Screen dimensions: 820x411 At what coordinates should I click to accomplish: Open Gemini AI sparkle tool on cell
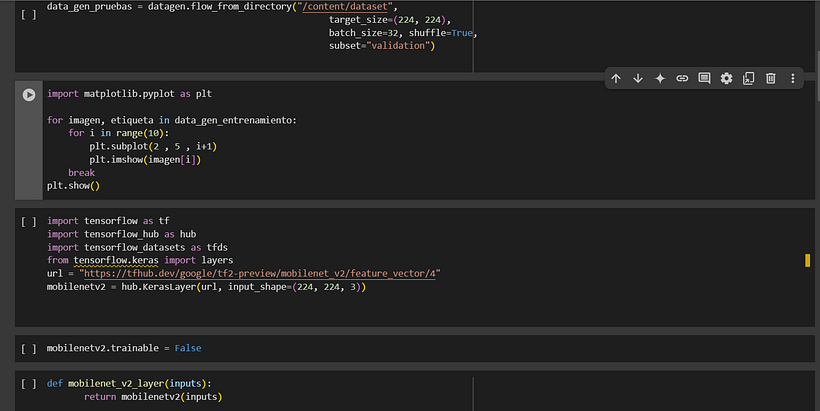tap(660, 78)
